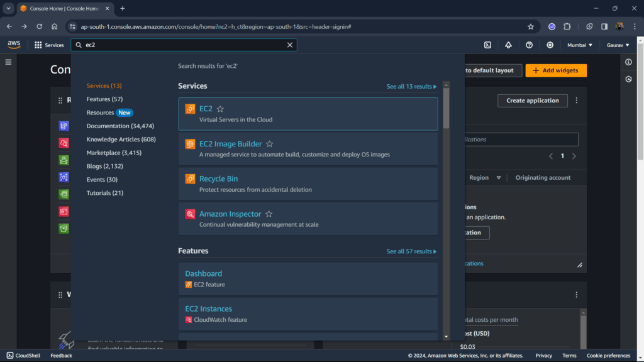Open EC2 Image Builder link
Image resolution: width=644 pixels, height=362 pixels.
pos(230,144)
